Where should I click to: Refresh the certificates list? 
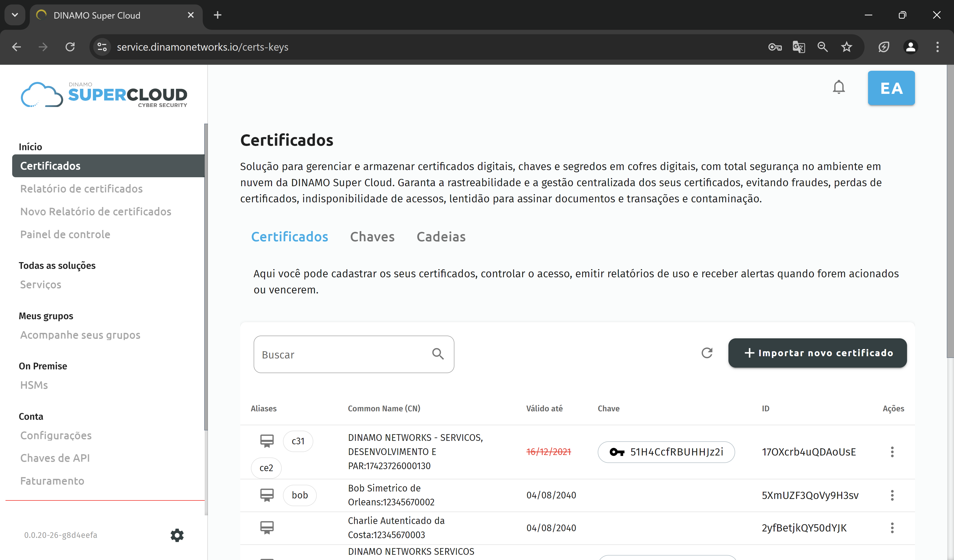click(706, 353)
